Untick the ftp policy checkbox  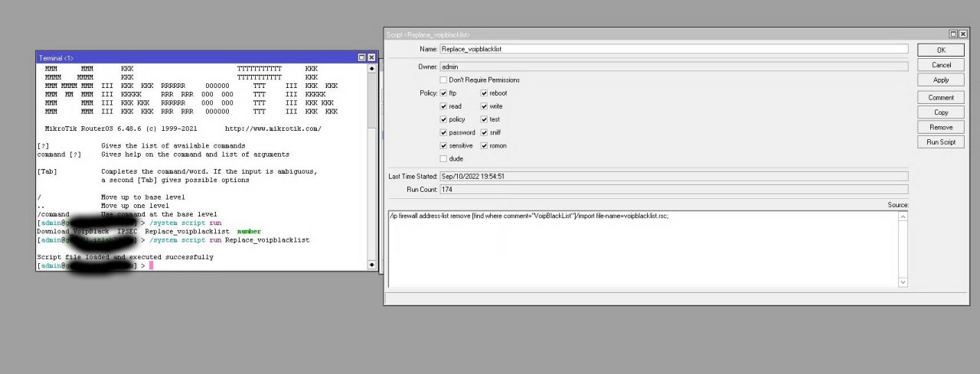tap(443, 93)
